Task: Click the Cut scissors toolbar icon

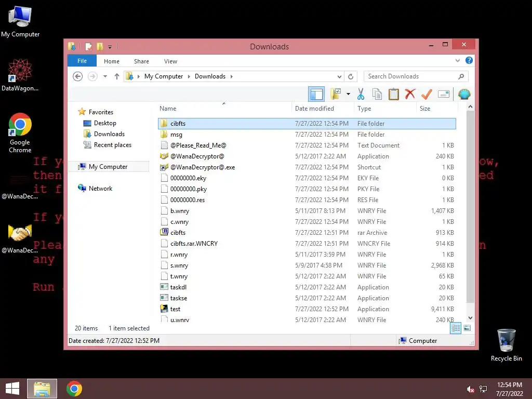Action: (x=361, y=95)
